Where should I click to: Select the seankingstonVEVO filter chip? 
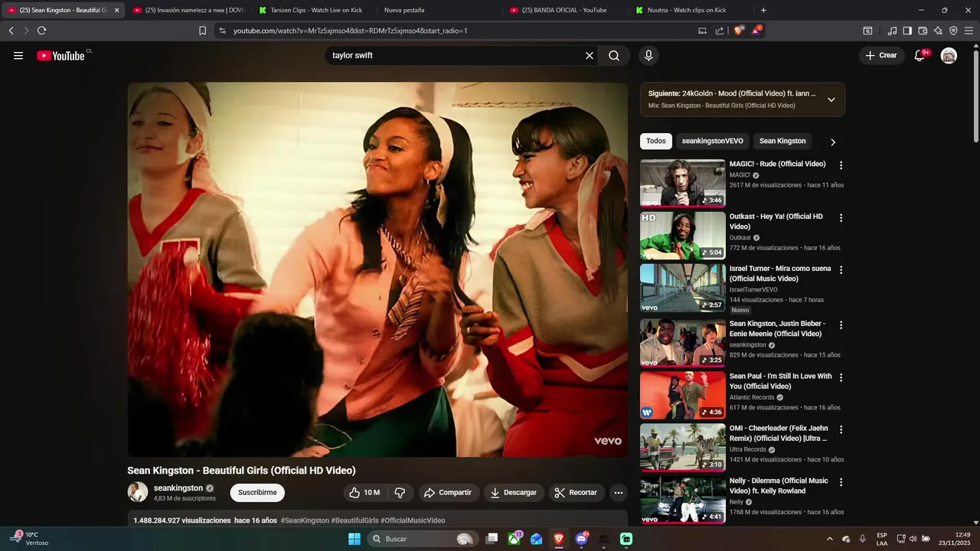point(712,141)
